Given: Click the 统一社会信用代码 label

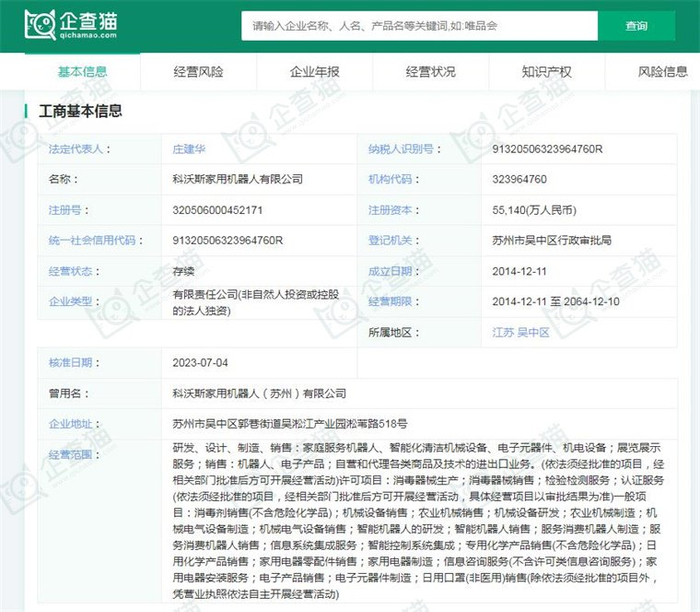Looking at the screenshot, I should point(92,241).
